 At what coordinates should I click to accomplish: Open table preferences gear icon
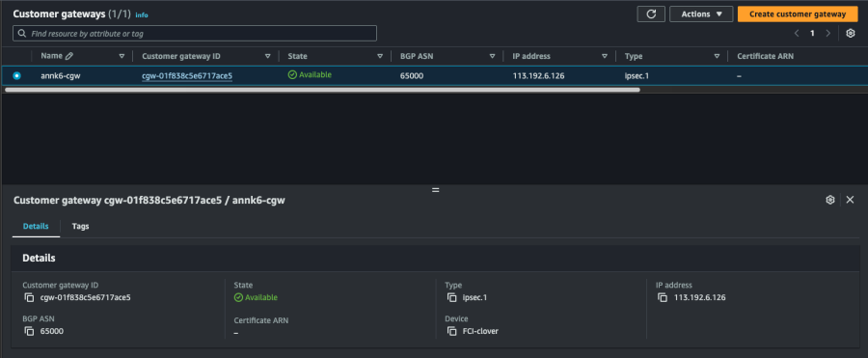tap(851, 33)
